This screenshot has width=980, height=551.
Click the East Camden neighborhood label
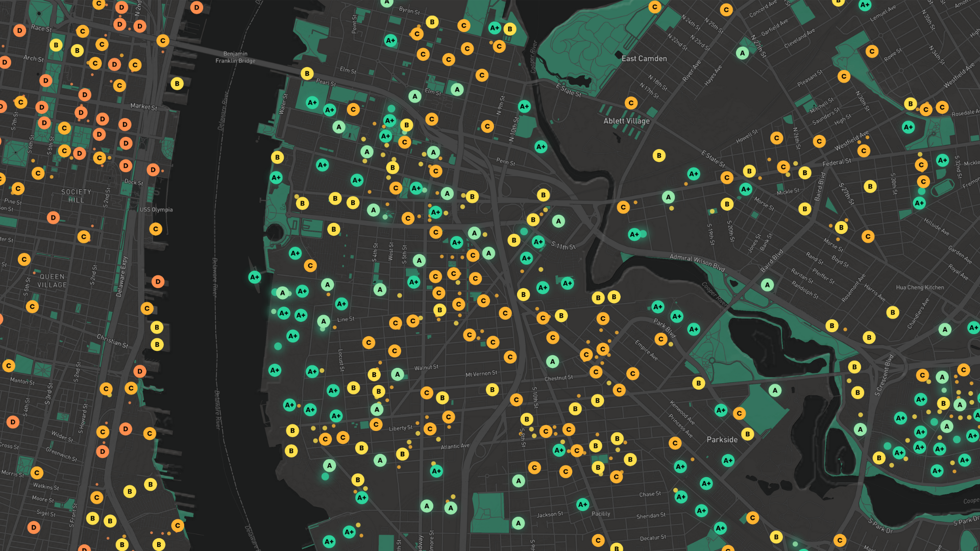[644, 59]
